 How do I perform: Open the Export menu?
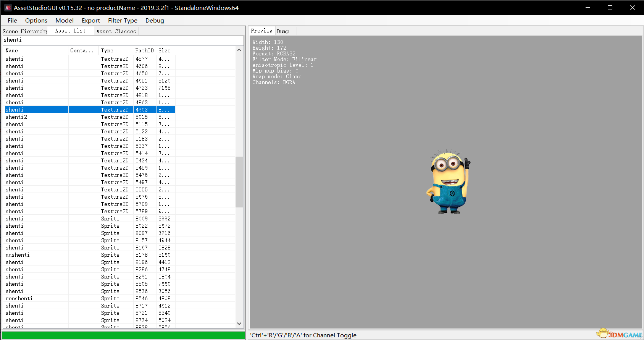[x=91, y=21]
